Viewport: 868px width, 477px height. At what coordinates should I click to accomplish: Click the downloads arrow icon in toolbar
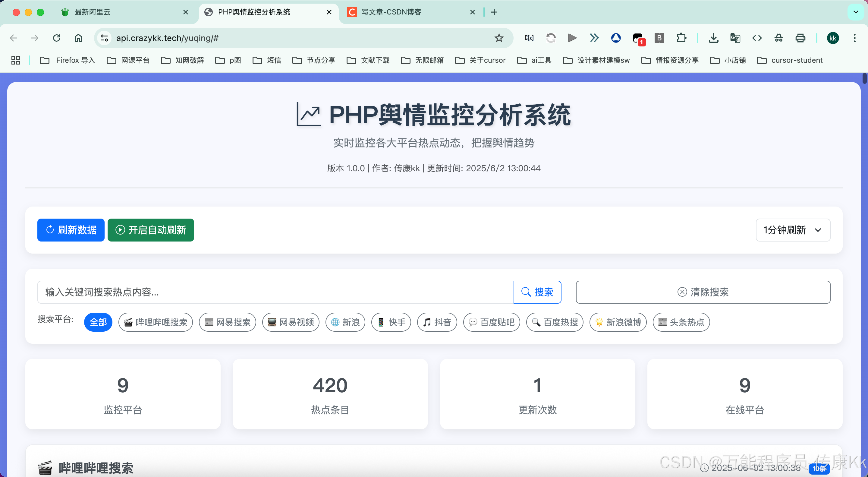coord(713,38)
